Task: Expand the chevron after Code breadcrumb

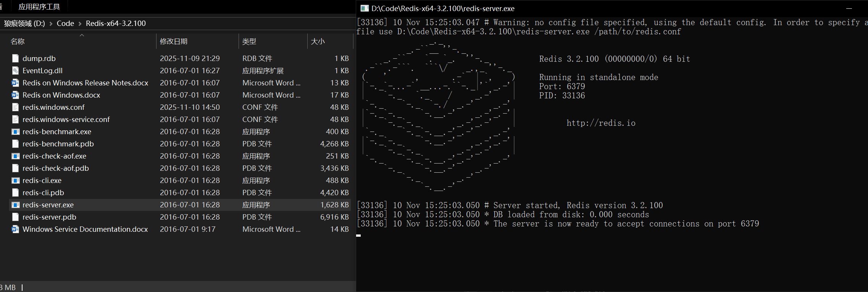Action: 80,24
